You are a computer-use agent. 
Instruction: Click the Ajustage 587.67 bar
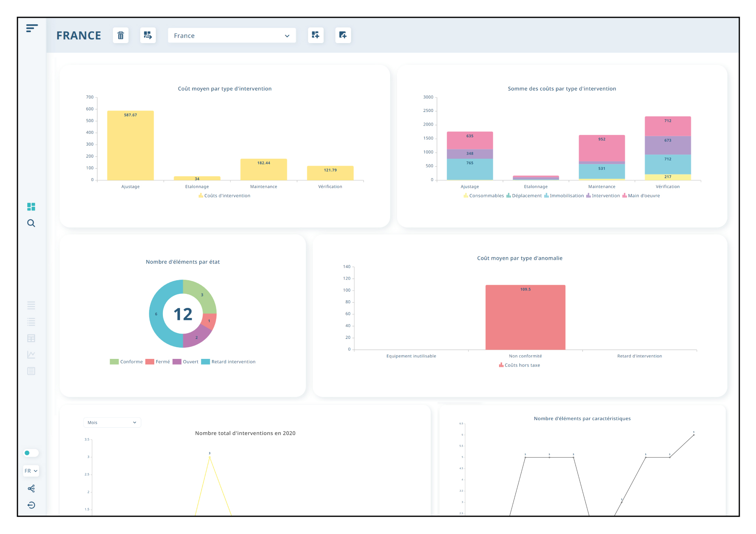coord(130,145)
